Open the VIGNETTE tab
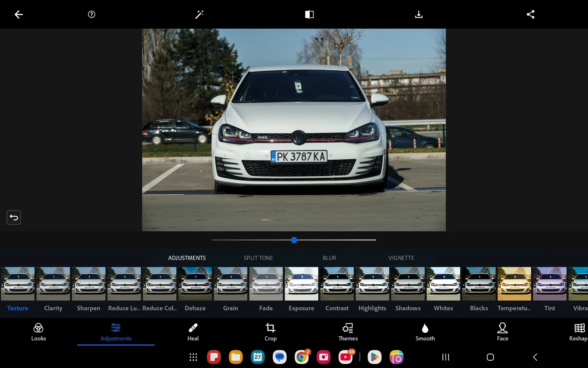 (x=401, y=258)
